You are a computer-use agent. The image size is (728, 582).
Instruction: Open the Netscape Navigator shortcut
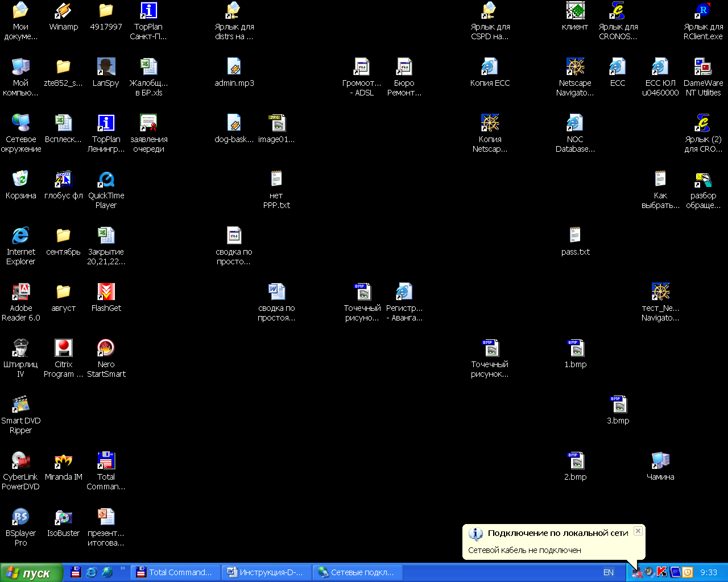pos(575,77)
